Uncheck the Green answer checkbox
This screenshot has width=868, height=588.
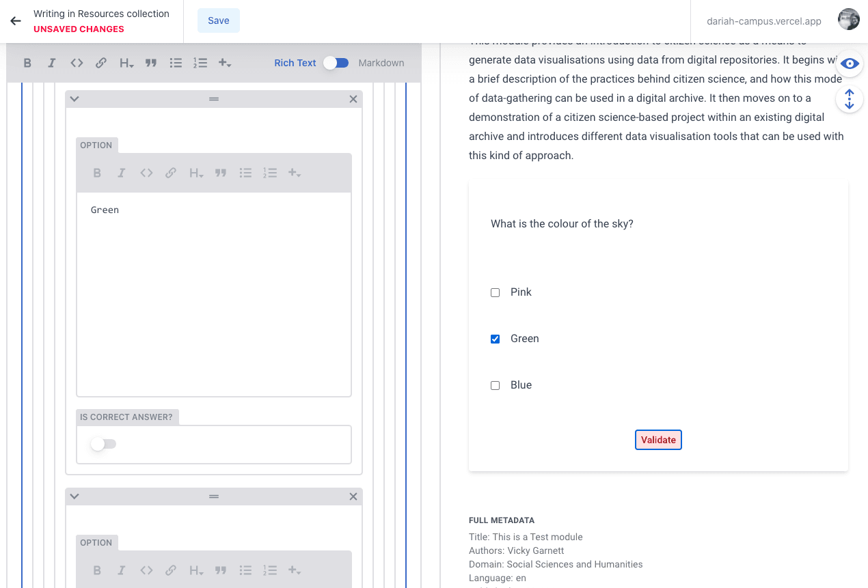point(496,339)
